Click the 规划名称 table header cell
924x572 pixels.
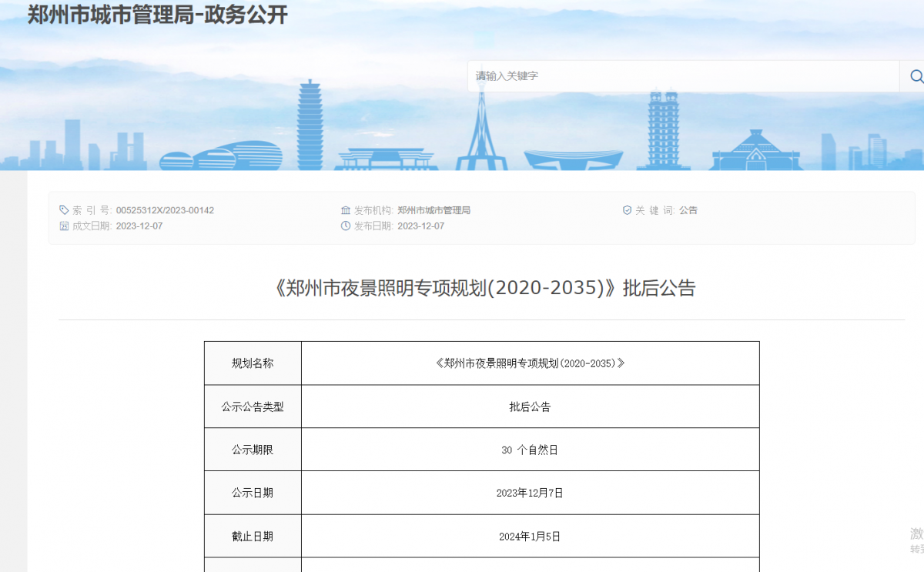pyautogui.click(x=253, y=363)
